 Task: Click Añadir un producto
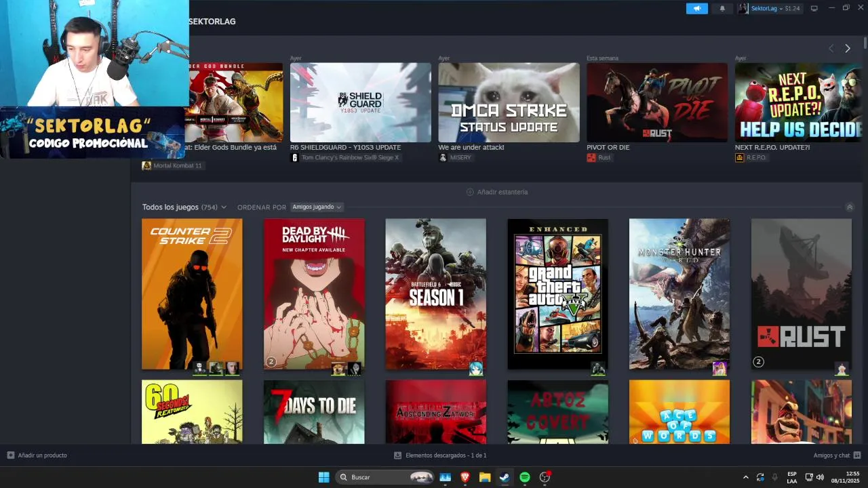pos(37,455)
